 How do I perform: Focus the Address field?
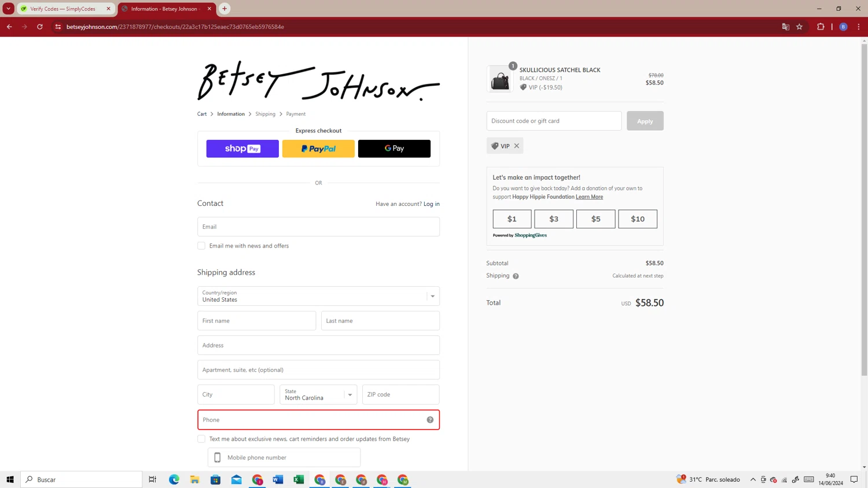click(318, 345)
